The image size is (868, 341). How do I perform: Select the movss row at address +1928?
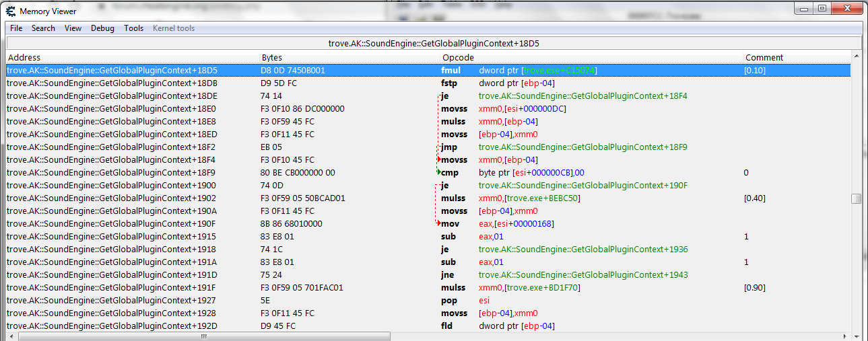(428, 313)
